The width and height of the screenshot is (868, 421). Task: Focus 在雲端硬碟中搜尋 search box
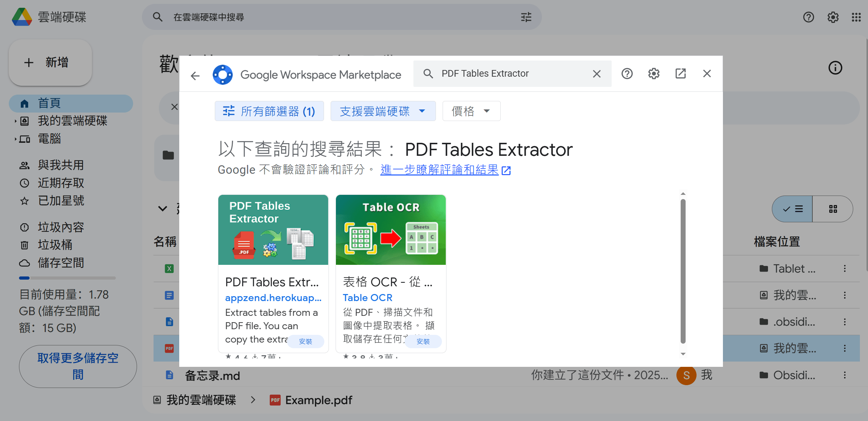(x=342, y=17)
